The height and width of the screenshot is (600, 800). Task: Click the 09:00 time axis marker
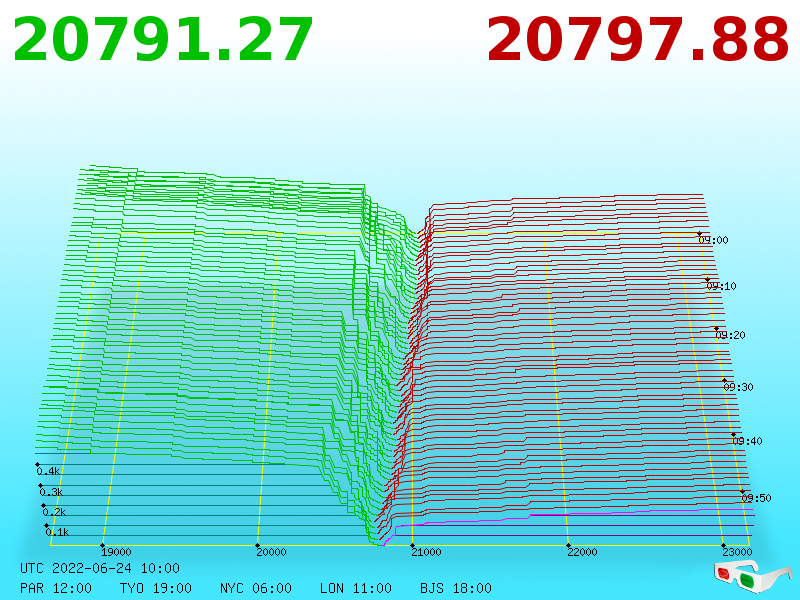[x=713, y=240]
